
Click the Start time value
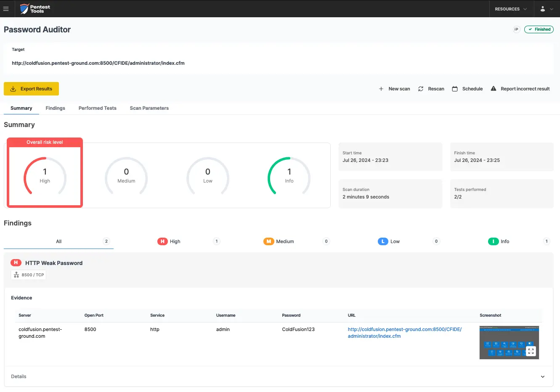coord(365,160)
